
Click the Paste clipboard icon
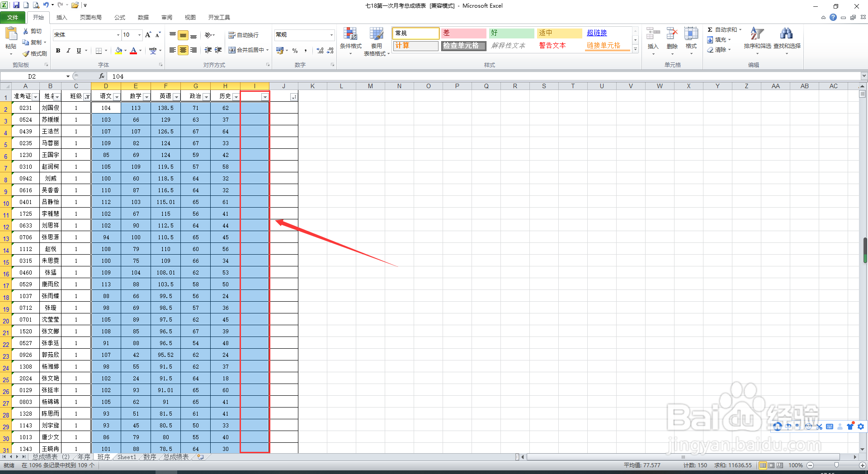point(11,34)
